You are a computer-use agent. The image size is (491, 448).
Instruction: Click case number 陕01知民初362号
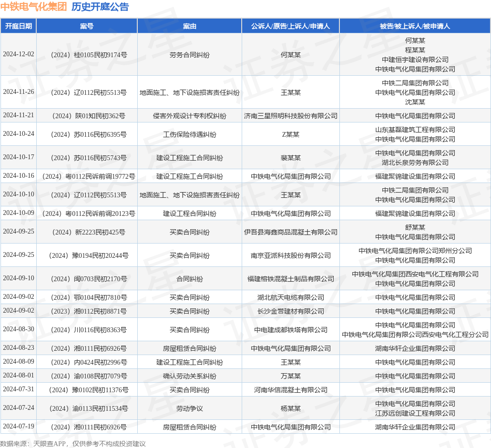(x=89, y=116)
